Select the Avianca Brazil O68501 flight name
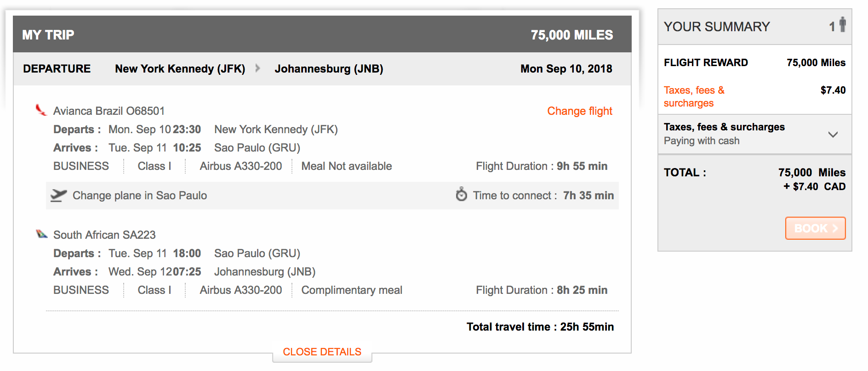 pyautogui.click(x=109, y=111)
